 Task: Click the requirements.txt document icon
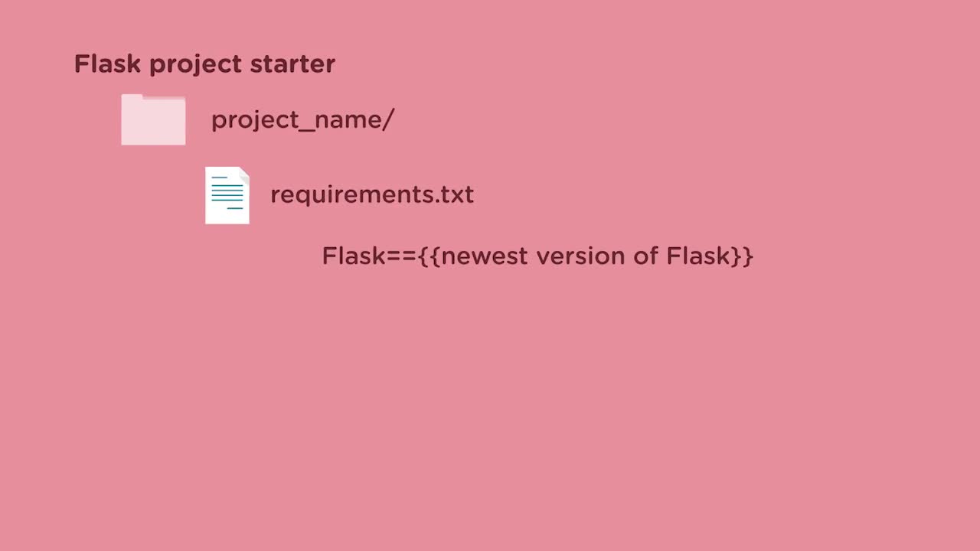(227, 195)
